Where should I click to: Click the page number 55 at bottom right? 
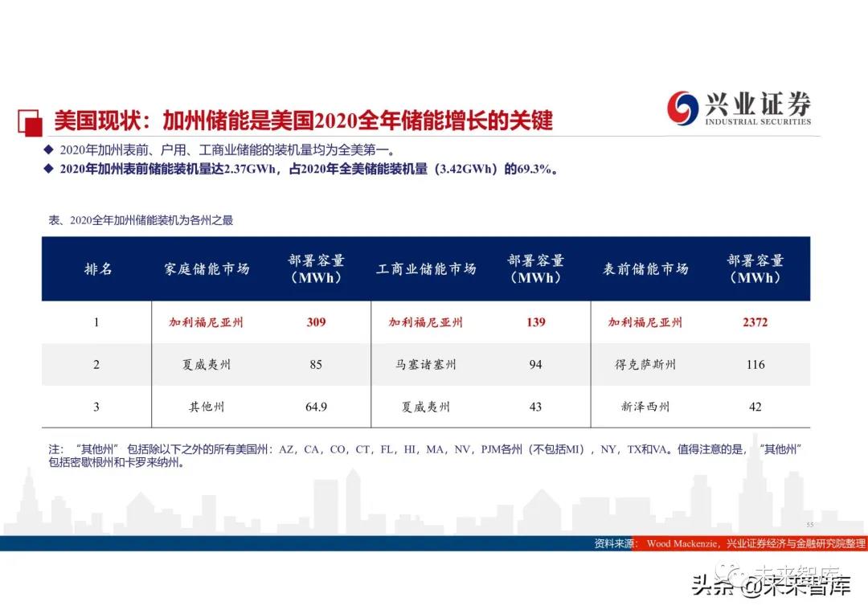point(809,523)
